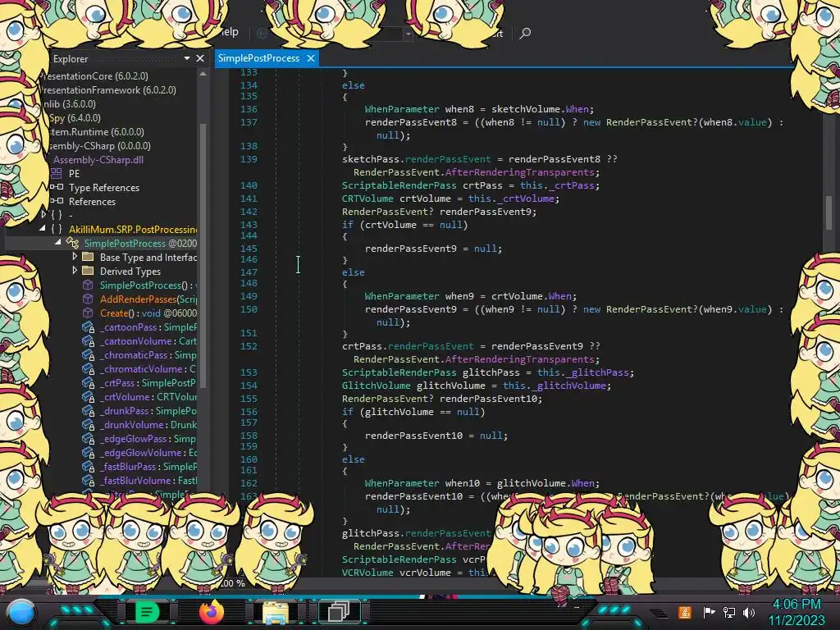Click line number 147 in gutter
The width and height of the screenshot is (840, 630).
point(249,272)
